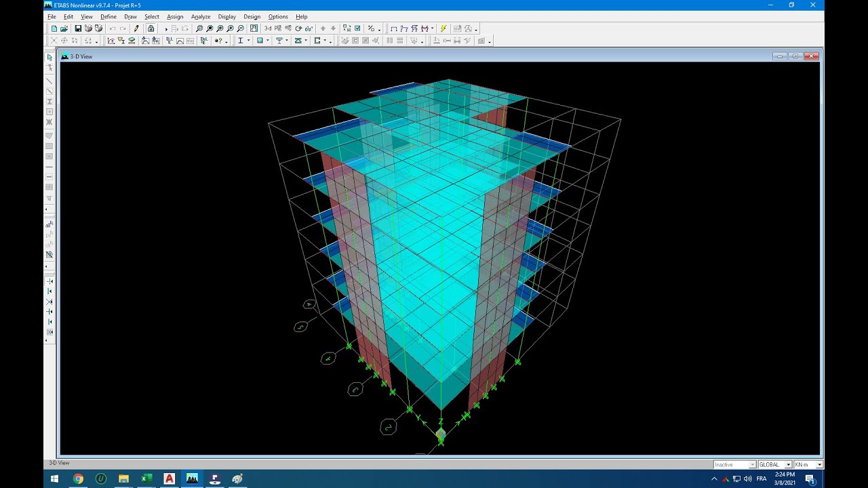Select the Create Columns I-beam tool
868x488 pixels.
pyautogui.click(x=50, y=101)
